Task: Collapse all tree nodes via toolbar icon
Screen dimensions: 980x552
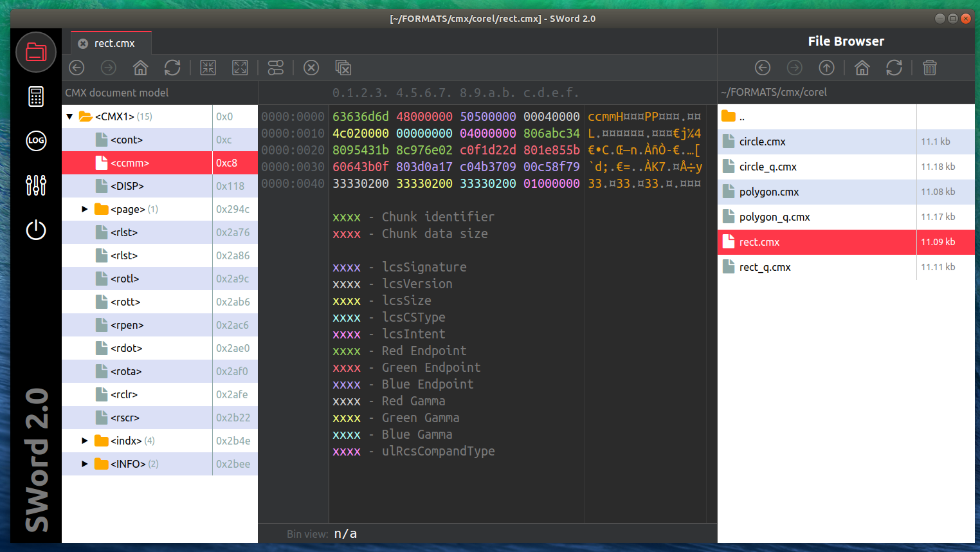Action: (208, 68)
